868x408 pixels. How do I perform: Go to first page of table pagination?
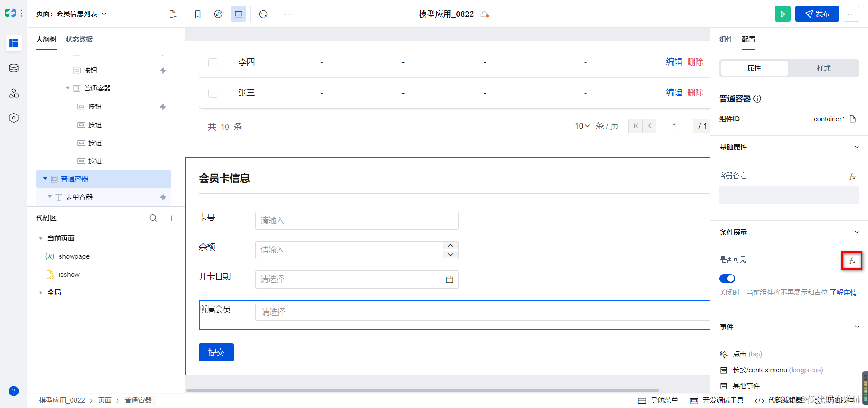(636, 126)
